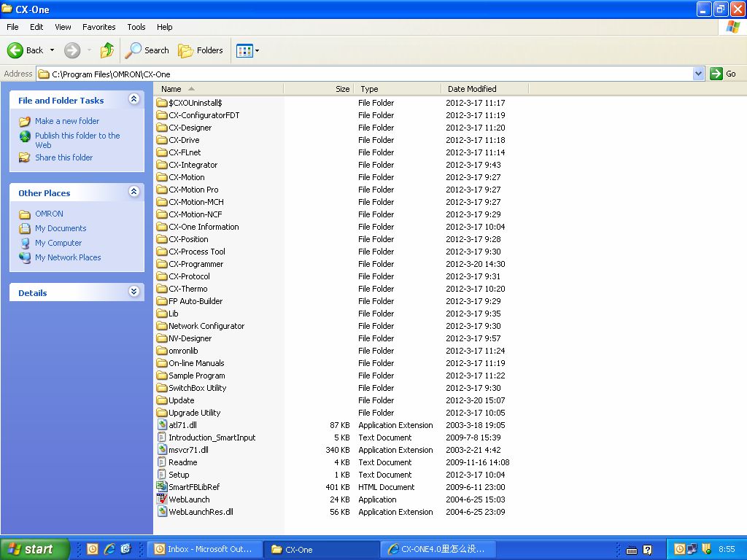The width and height of the screenshot is (747, 560).
Task: Click Make a new folder link
Action: [x=67, y=121]
